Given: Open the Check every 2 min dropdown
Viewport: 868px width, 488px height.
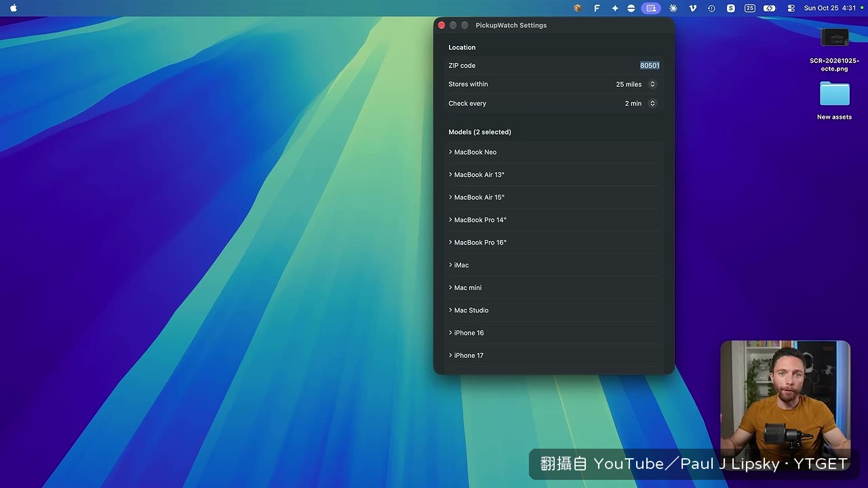Looking at the screenshot, I should coord(640,104).
